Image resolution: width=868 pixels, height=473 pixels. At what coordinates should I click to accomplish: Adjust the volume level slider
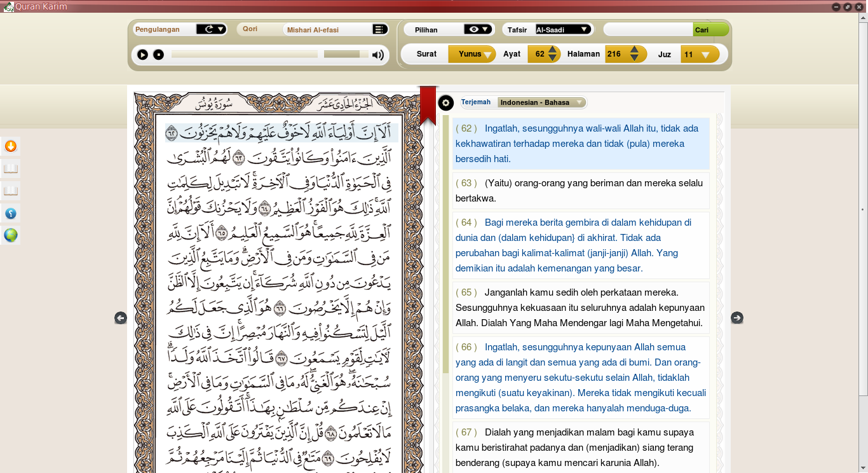[x=346, y=55]
